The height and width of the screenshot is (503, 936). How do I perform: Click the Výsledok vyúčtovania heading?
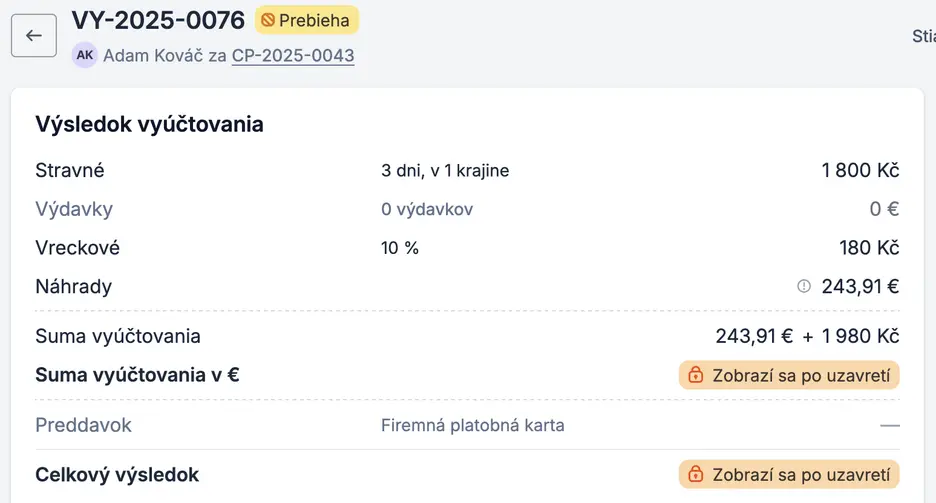[x=150, y=124]
